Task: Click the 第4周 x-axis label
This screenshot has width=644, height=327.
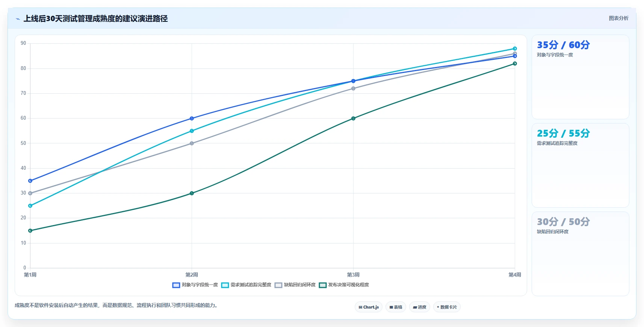Action: click(x=515, y=275)
